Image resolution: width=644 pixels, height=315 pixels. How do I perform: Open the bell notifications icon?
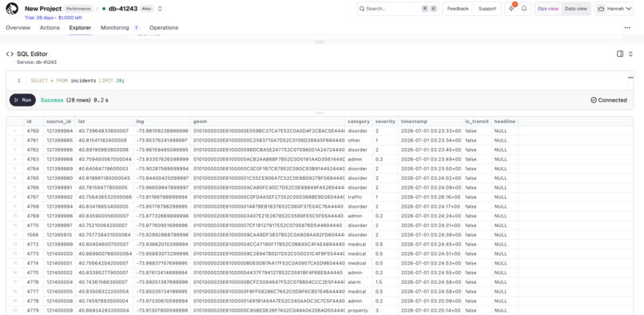pos(524,9)
